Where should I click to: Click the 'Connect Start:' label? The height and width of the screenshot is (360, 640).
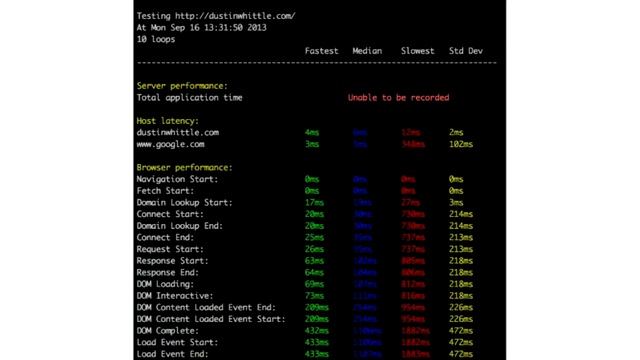pos(170,214)
